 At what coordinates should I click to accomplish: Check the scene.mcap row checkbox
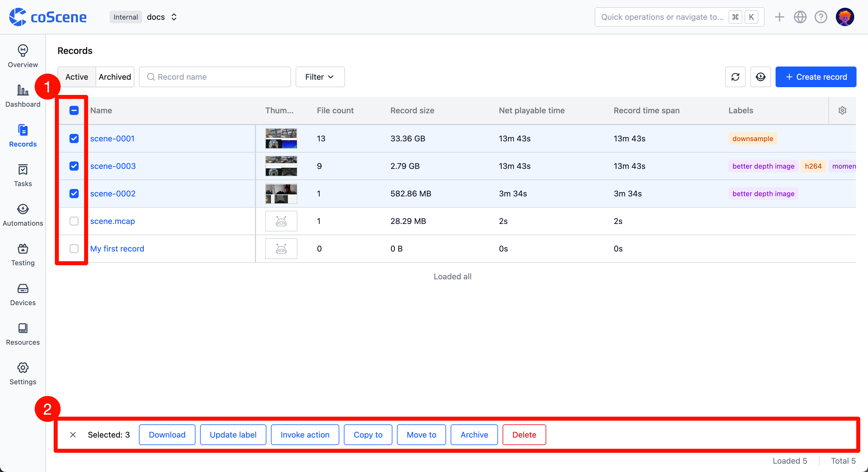point(74,221)
